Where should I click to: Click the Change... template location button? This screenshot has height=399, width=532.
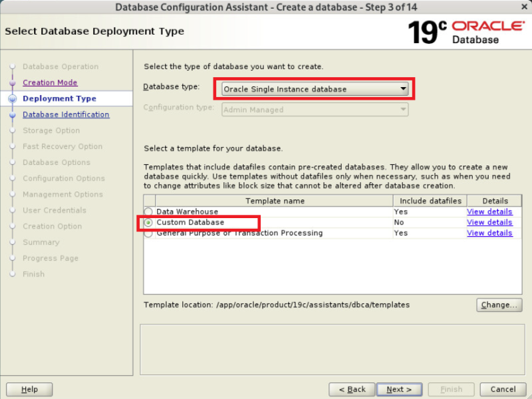499,305
